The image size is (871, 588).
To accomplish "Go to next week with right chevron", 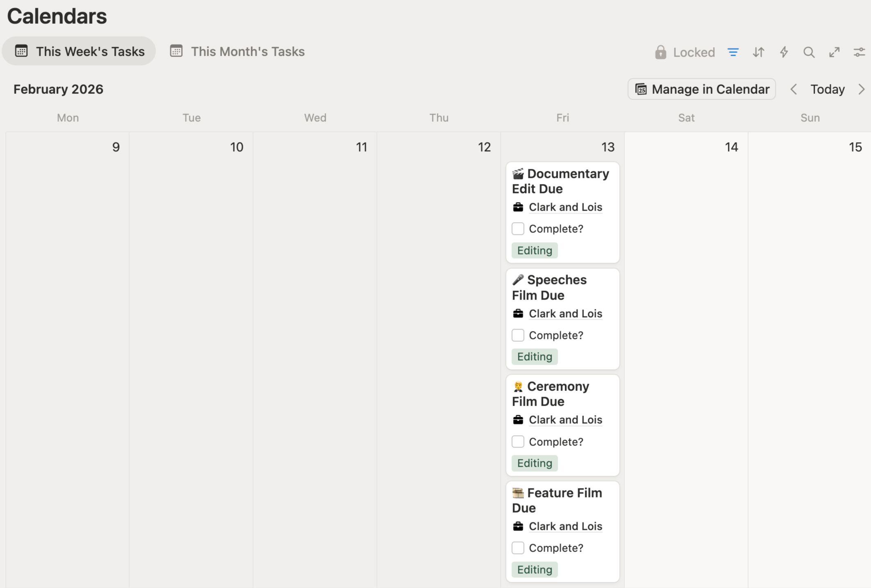I will (861, 89).
